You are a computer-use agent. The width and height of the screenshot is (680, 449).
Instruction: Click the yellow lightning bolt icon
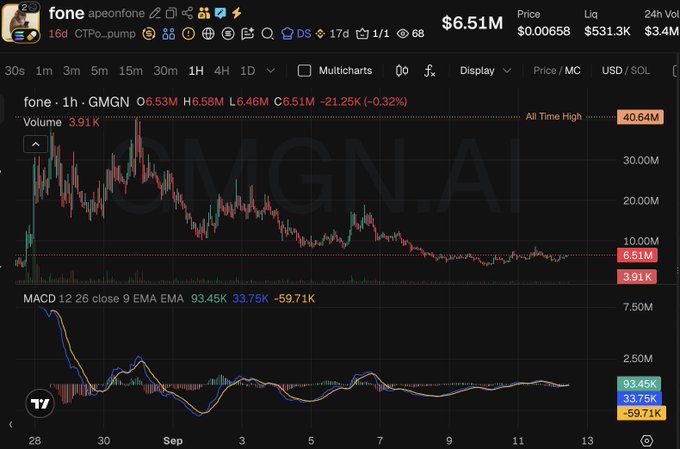coord(237,13)
